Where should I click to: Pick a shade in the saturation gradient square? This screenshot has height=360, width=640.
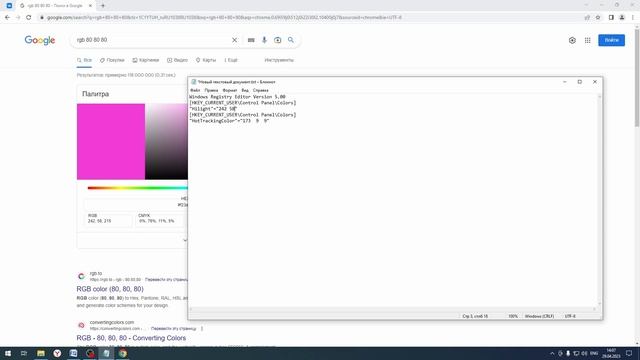click(166, 142)
